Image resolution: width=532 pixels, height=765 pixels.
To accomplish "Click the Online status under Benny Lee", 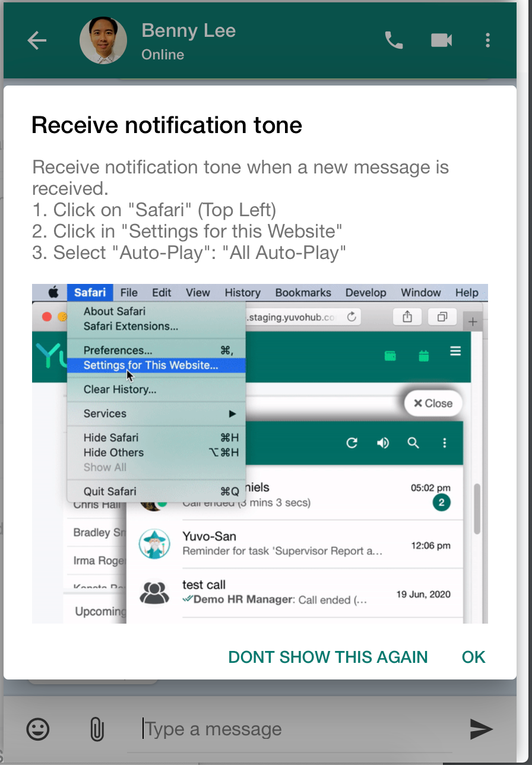I will [163, 55].
